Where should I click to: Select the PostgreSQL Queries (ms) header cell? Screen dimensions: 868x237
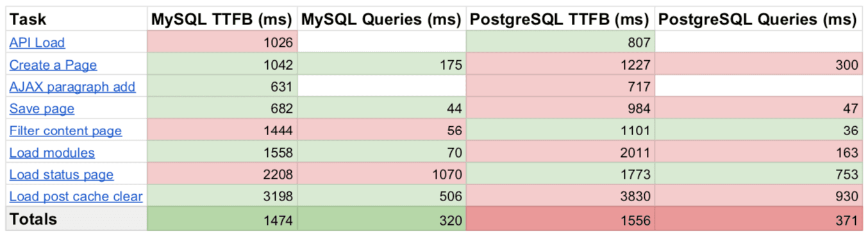coord(758,20)
